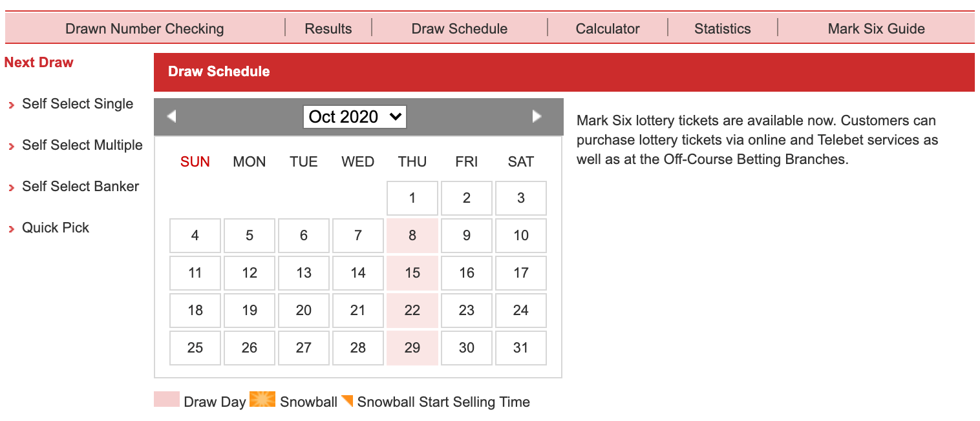Click the Quick Pick link
Image resolution: width=980 pixels, height=421 pixels.
click(x=56, y=228)
